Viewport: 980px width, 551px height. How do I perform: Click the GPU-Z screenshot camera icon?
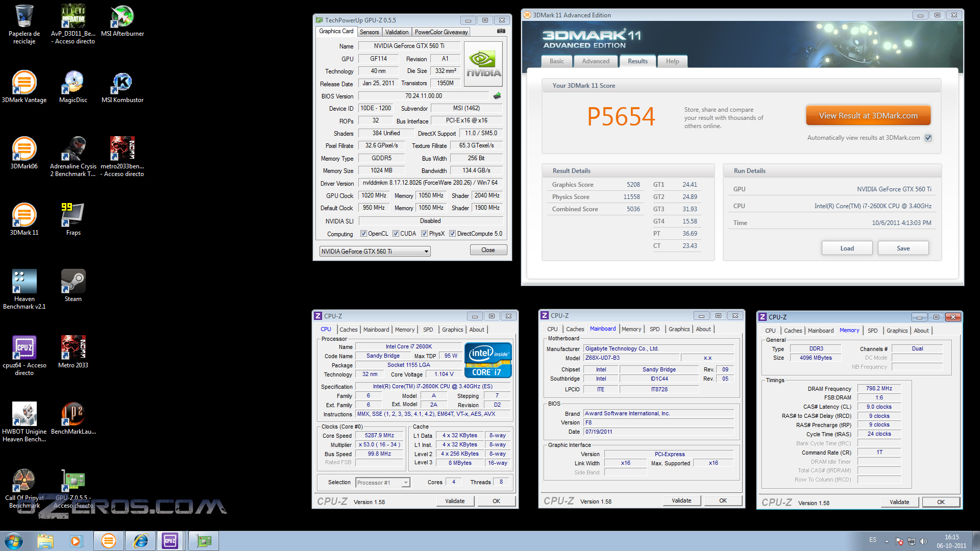tap(501, 31)
